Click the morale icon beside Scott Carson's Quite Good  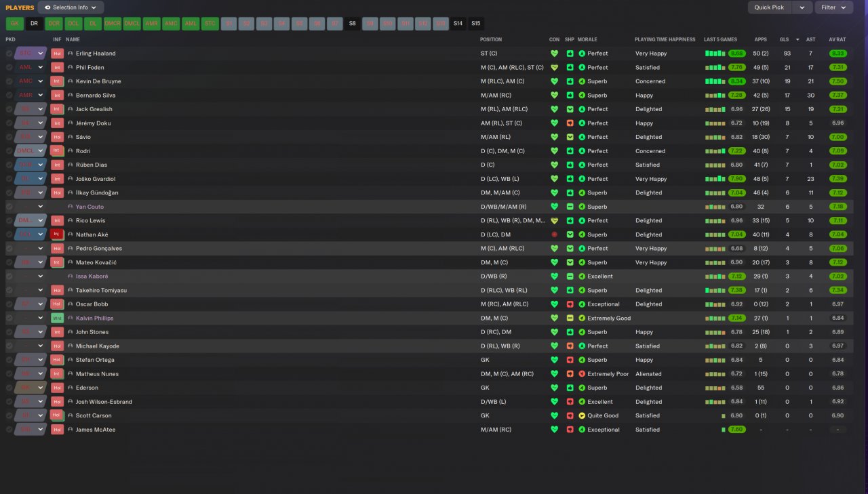click(582, 415)
